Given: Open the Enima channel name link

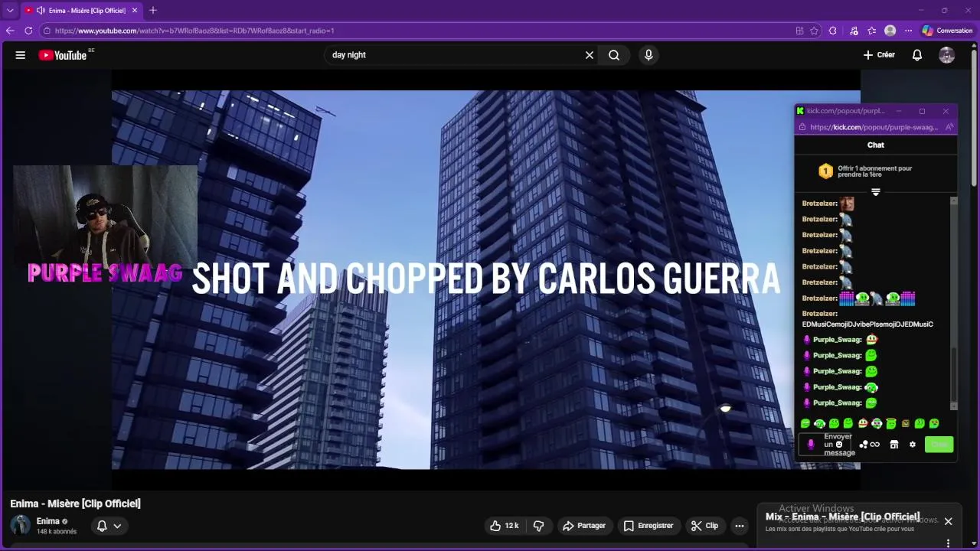Looking at the screenshot, I should click(x=47, y=521).
